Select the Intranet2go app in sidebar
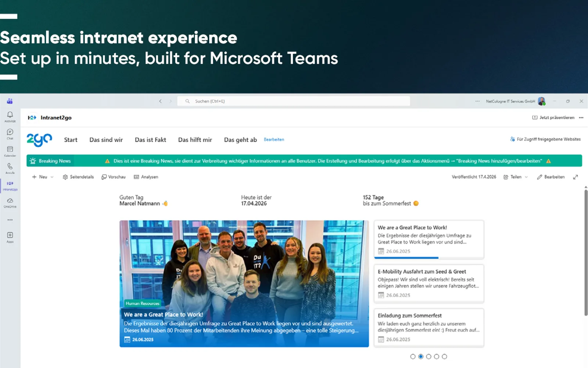 pos(10,185)
